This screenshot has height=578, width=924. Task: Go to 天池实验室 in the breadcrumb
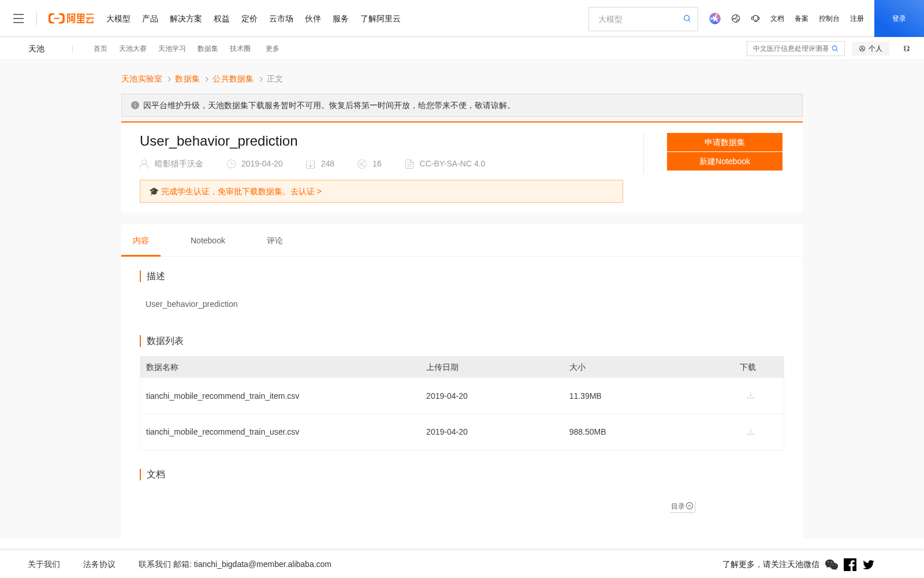141,79
